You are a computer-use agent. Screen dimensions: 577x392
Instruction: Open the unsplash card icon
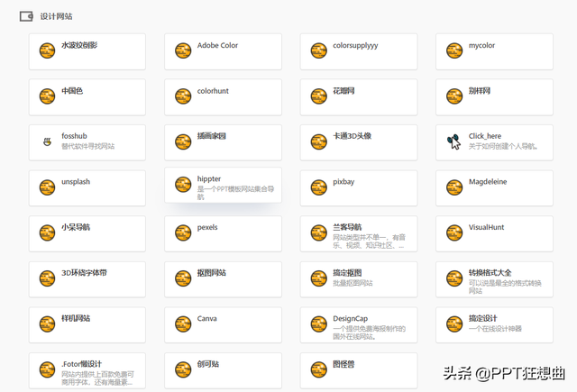pyautogui.click(x=47, y=187)
